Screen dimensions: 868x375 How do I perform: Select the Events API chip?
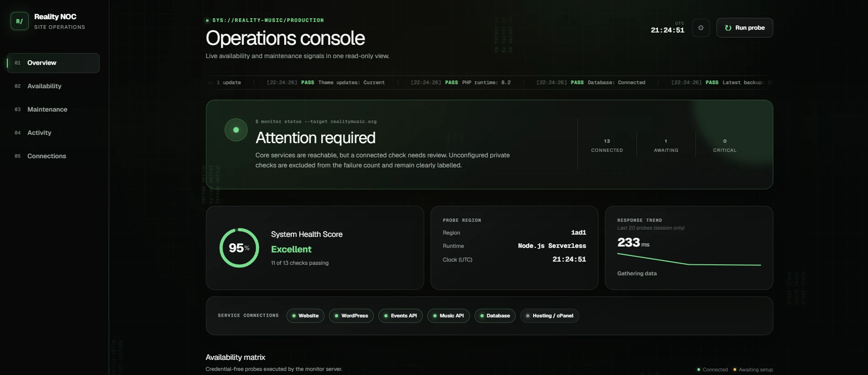(400, 316)
